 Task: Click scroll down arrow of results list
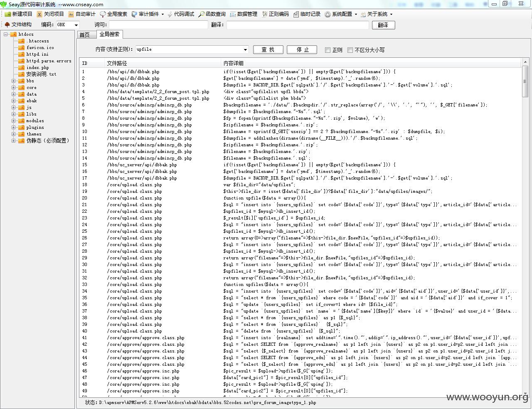525,393
